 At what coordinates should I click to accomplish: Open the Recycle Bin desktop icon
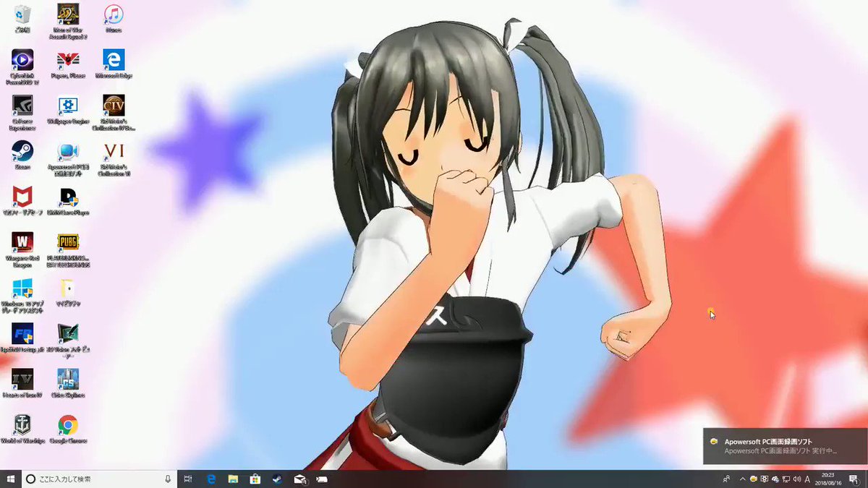pos(22,20)
